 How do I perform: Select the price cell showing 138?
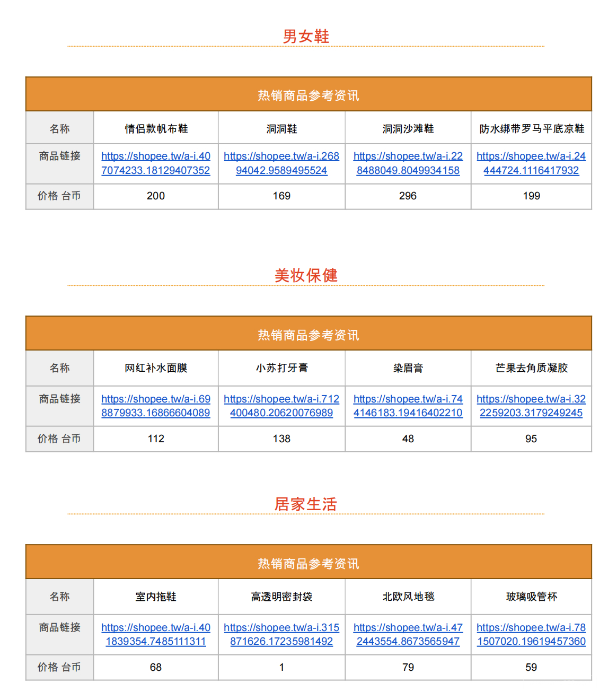coord(281,439)
